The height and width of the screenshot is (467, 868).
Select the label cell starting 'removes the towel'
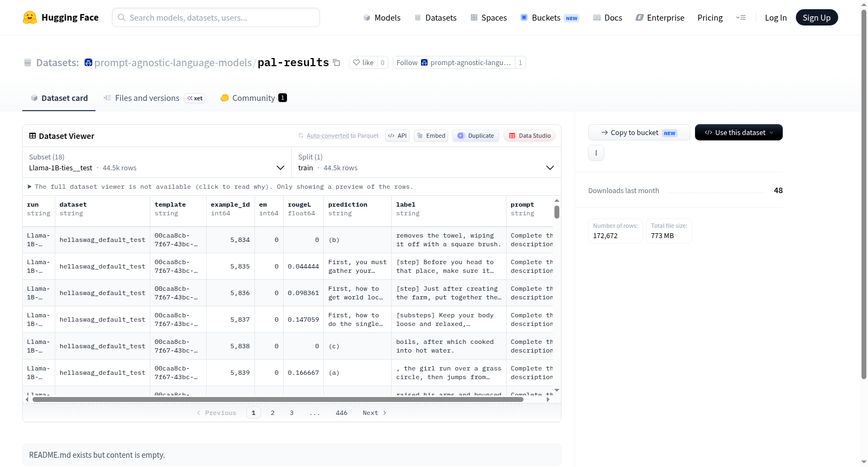(x=449, y=240)
